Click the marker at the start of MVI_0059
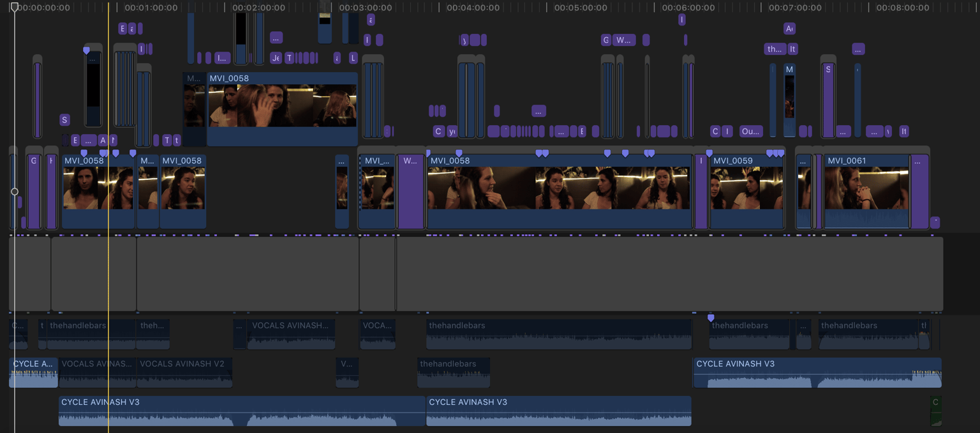 click(x=709, y=154)
